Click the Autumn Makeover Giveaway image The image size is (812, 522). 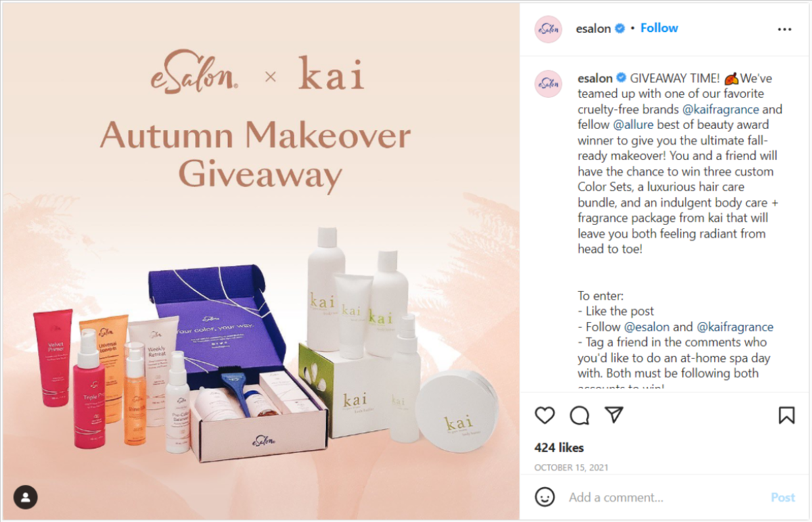click(x=261, y=262)
